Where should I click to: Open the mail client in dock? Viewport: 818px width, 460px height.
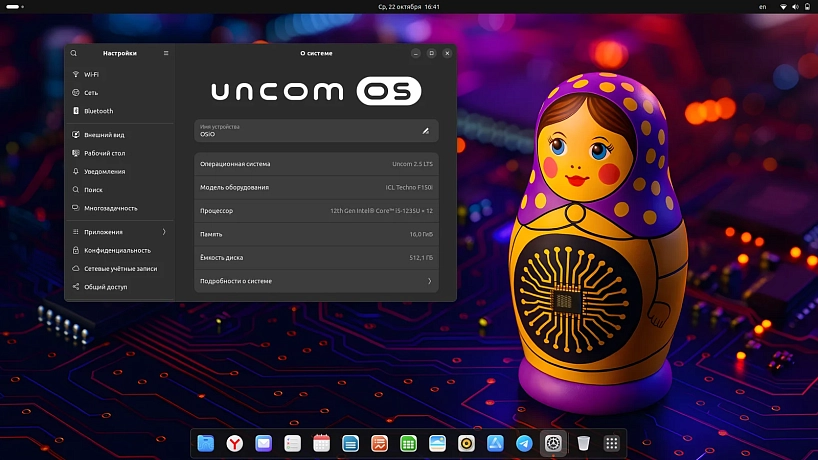click(263, 442)
